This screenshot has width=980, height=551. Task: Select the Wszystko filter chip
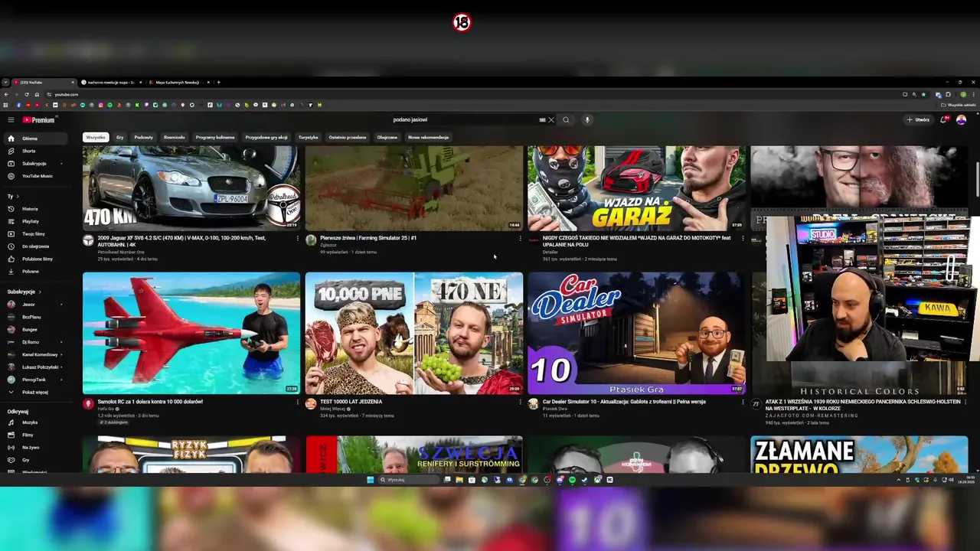click(x=96, y=137)
